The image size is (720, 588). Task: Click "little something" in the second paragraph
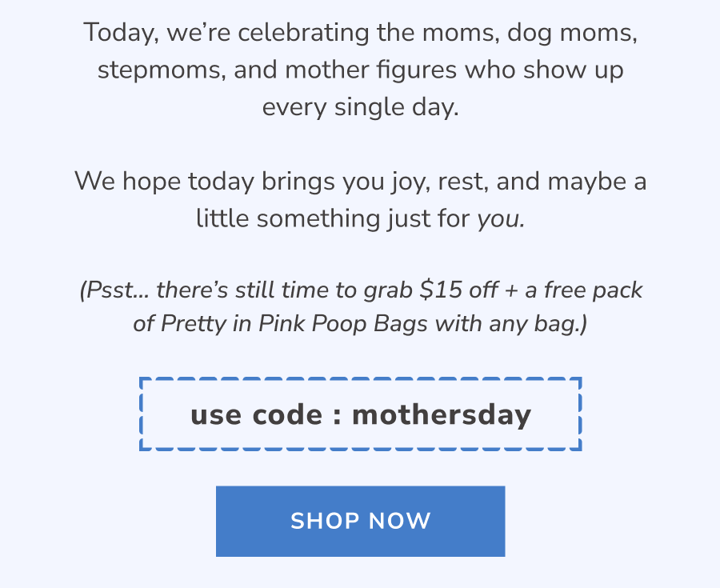(279, 218)
